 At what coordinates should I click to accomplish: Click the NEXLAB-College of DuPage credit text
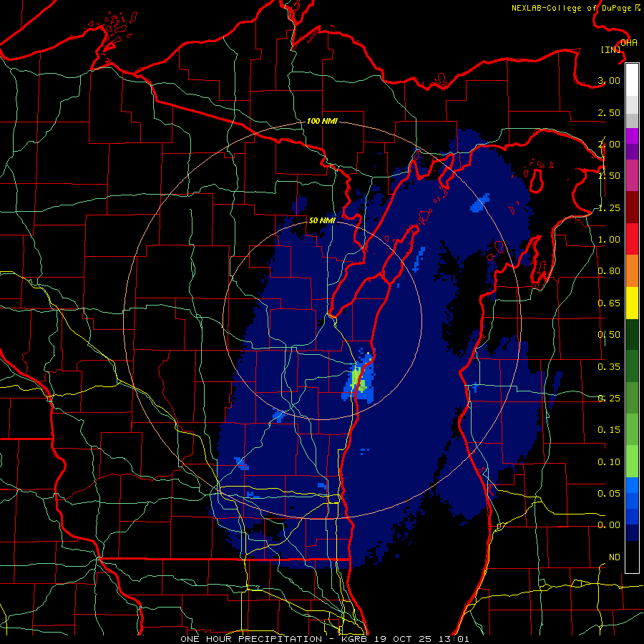pos(575,8)
